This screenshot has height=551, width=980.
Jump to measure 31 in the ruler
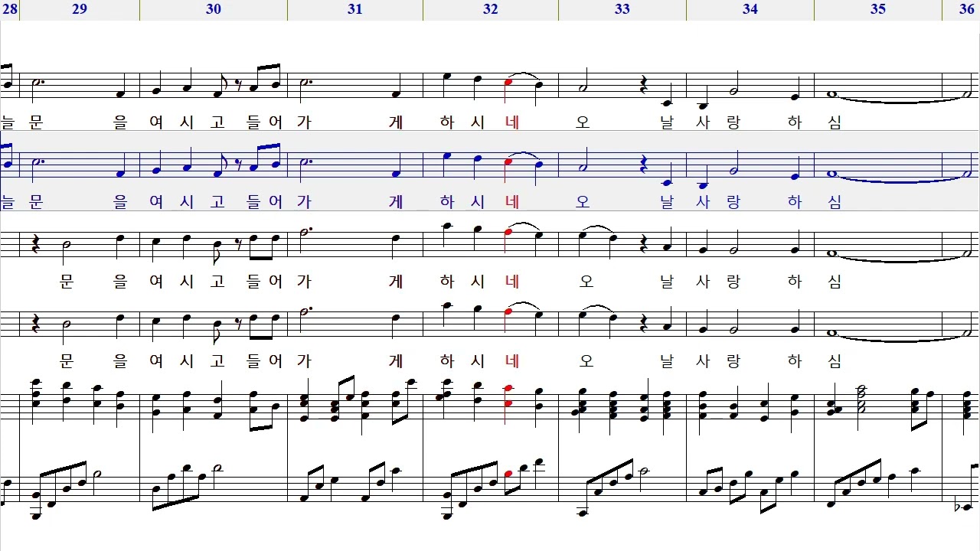pyautogui.click(x=354, y=9)
